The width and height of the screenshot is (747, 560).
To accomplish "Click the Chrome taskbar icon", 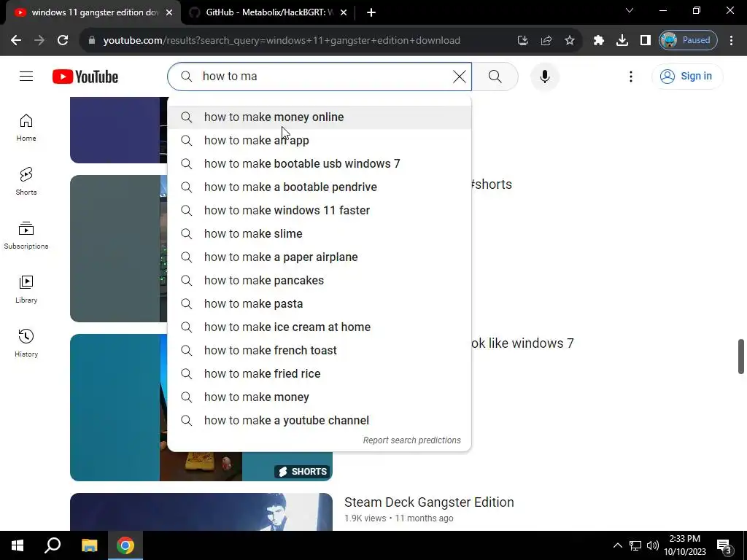I will (125, 545).
